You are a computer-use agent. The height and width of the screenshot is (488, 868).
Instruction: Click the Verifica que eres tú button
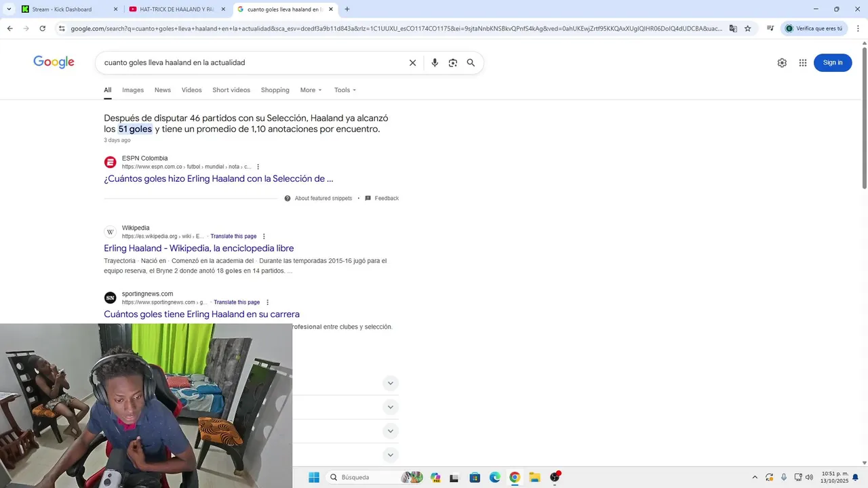coord(813,28)
